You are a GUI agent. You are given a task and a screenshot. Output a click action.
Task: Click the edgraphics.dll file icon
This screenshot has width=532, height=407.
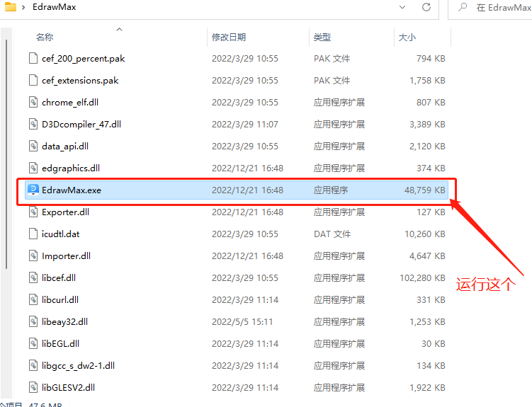click(33, 168)
